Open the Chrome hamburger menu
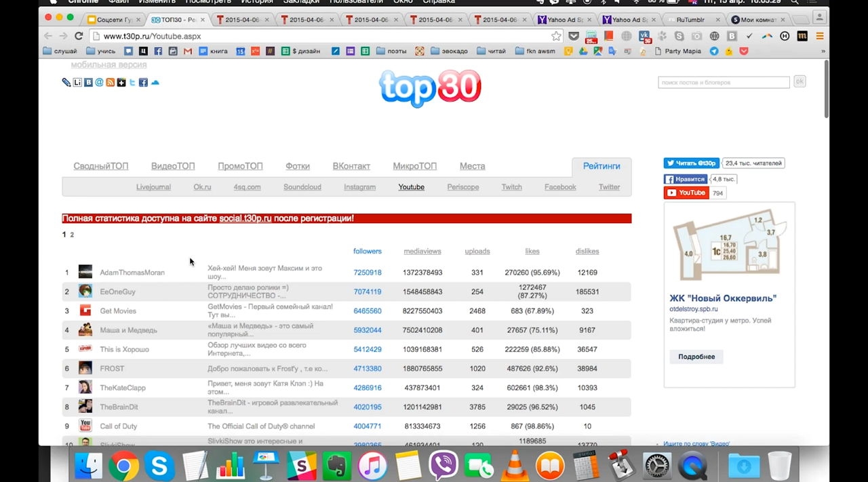The height and width of the screenshot is (482, 868). coord(820,36)
